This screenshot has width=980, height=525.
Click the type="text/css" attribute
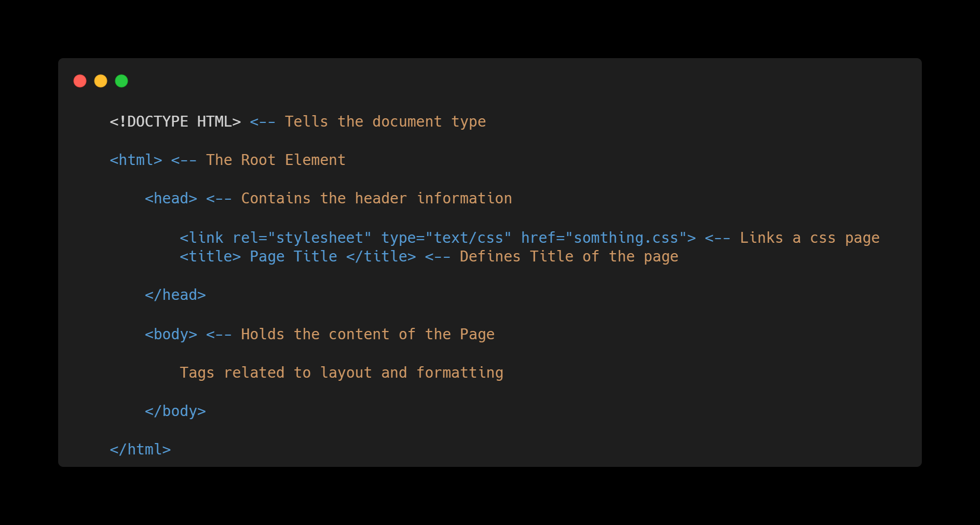coord(446,238)
